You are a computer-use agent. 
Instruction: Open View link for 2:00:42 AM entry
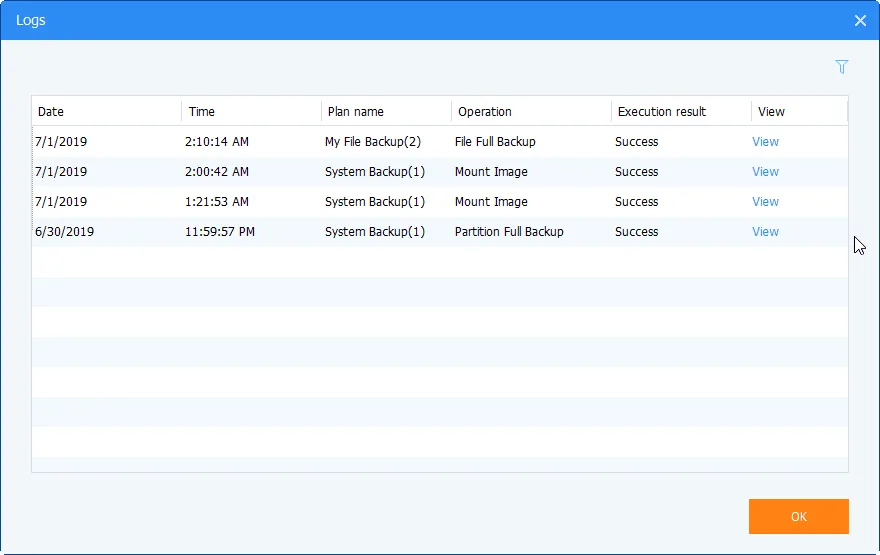click(765, 172)
